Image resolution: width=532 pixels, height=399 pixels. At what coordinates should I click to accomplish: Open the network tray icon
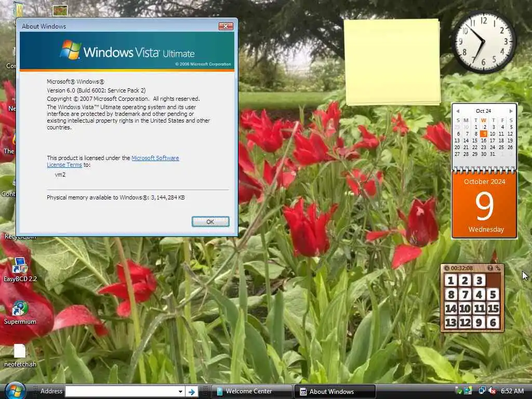pyautogui.click(x=482, y=391)
